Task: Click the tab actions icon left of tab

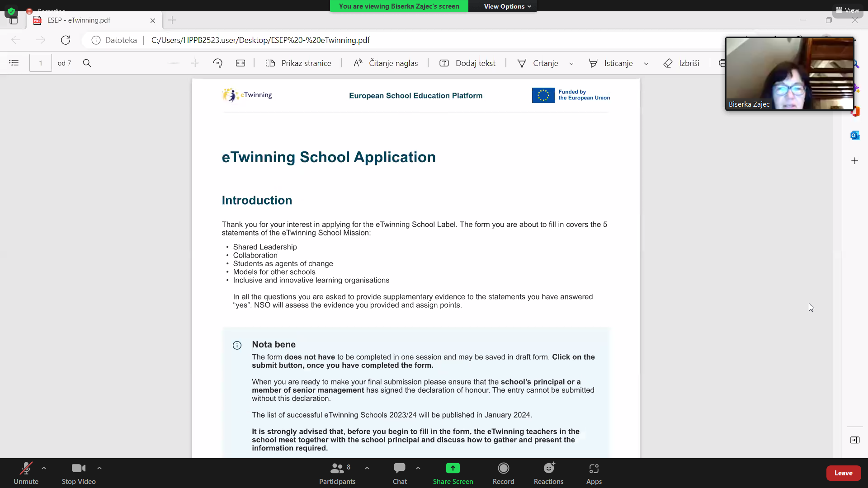Action: [14, 21]
